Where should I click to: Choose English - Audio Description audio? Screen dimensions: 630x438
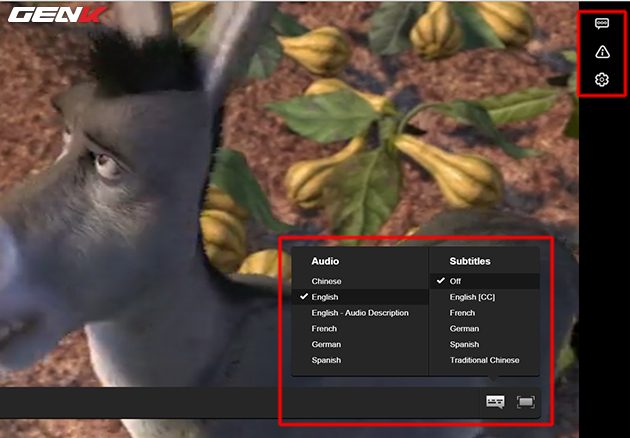[360, 313]
